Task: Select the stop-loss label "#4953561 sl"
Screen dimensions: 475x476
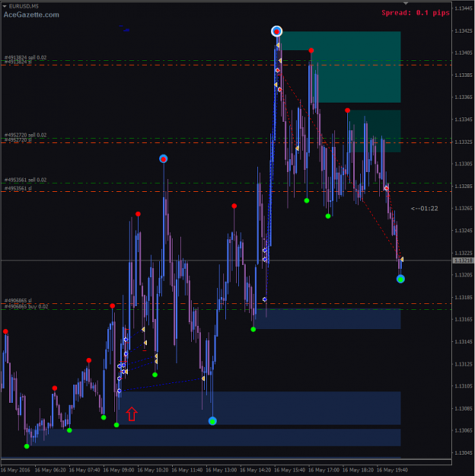Action: click(x=18, y=189)
